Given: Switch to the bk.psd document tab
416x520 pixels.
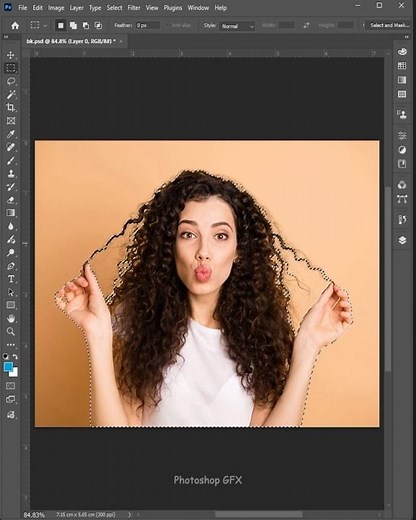Looking at the screenshot, I should 71,41.
